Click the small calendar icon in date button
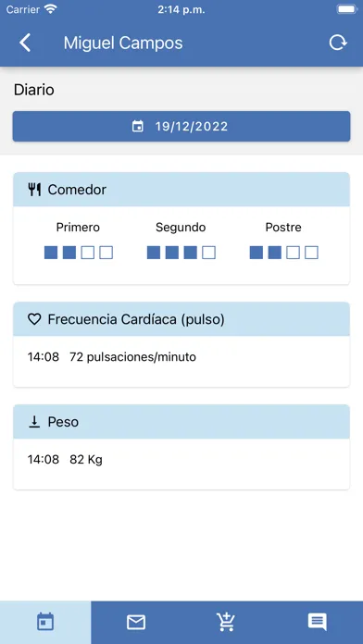 [138, 127]
